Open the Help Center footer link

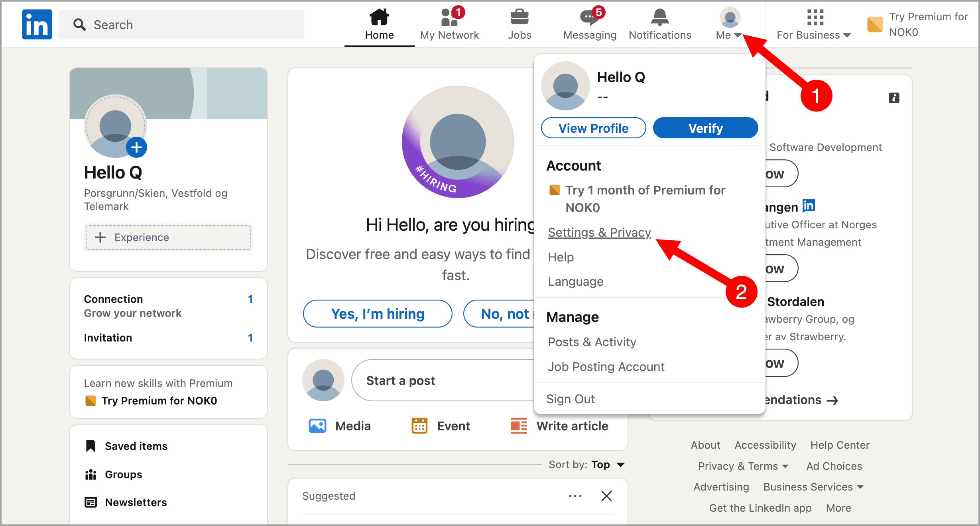[x=840, y=445]
